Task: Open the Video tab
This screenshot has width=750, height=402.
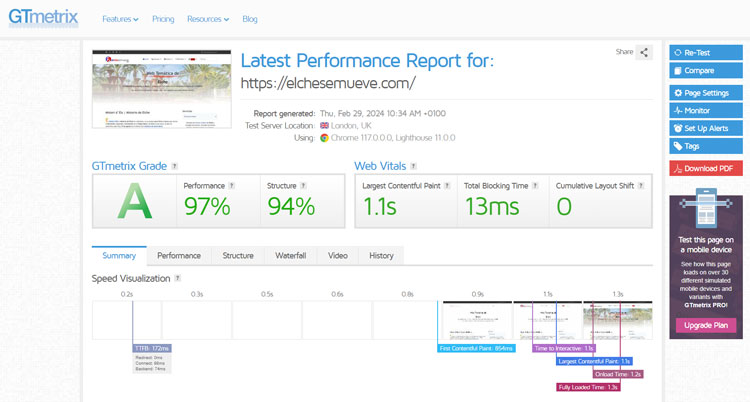Action: click(338, 256)
